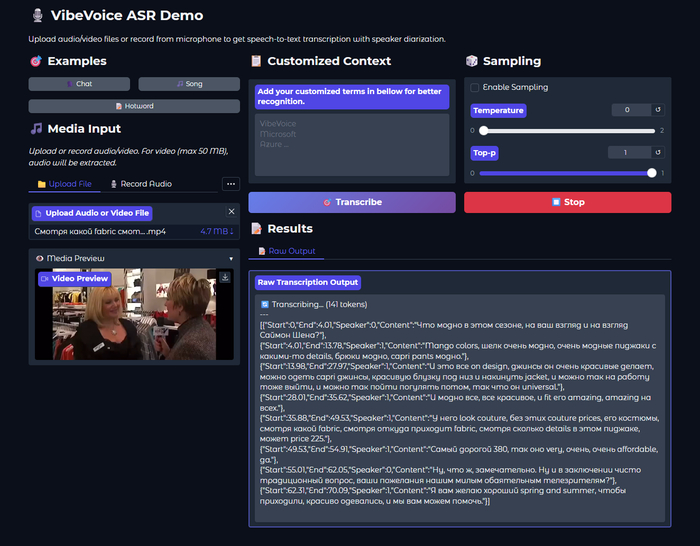Open the three-dot media options menu

231,184
